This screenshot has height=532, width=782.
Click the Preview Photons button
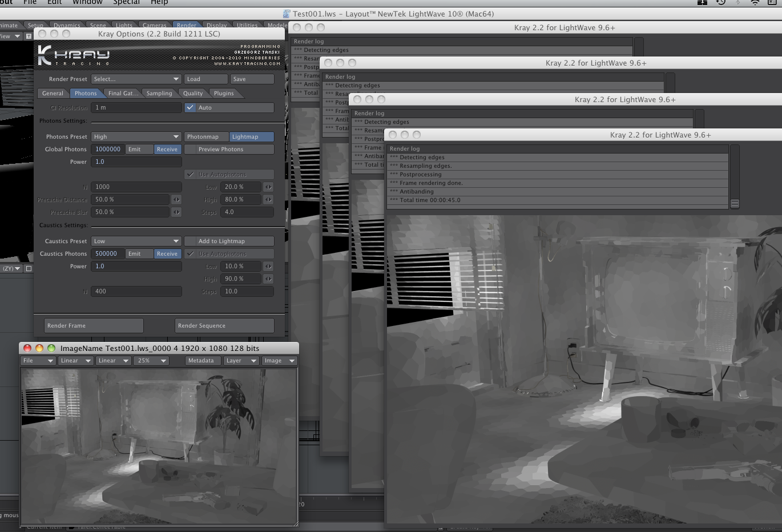click(229, 150)
